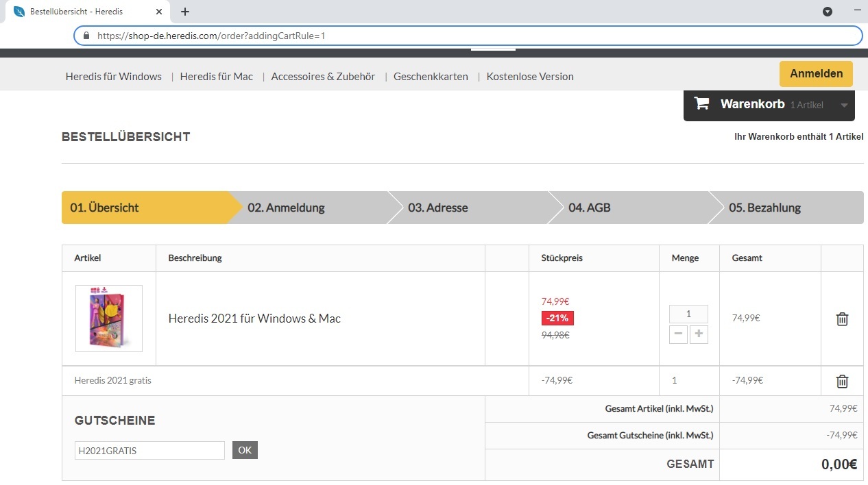Click the Artikel column header
868x485 pixels.
[x=88, y=258]
